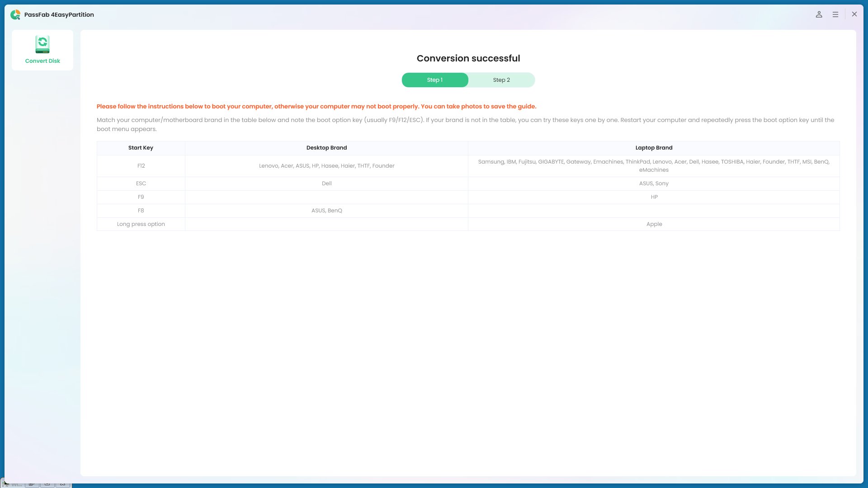Select the ESC start key cell
The height and width of the screenshot is (488, 868).
coord(141,183)
